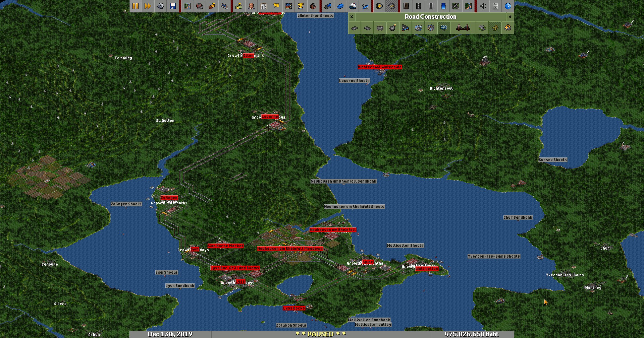Image resolution: width=644 pixels, height=338 pixels.
Task: Toggle the remove road bulldozer mode
Action: 495,28
